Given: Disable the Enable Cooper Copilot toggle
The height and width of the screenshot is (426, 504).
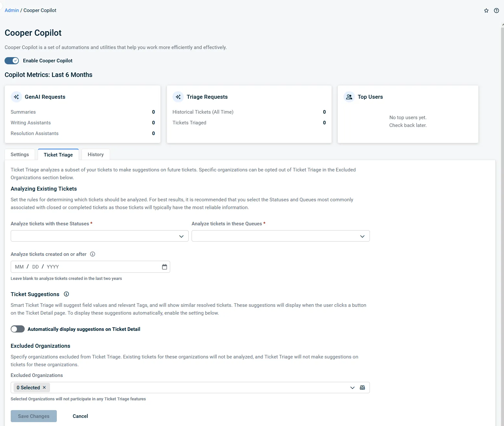Looking at the screenshot, I should coord(12,61).
